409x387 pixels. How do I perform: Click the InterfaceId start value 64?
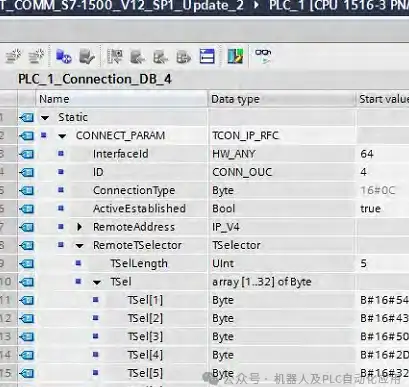pyautogui.click(x=367, y=154)
